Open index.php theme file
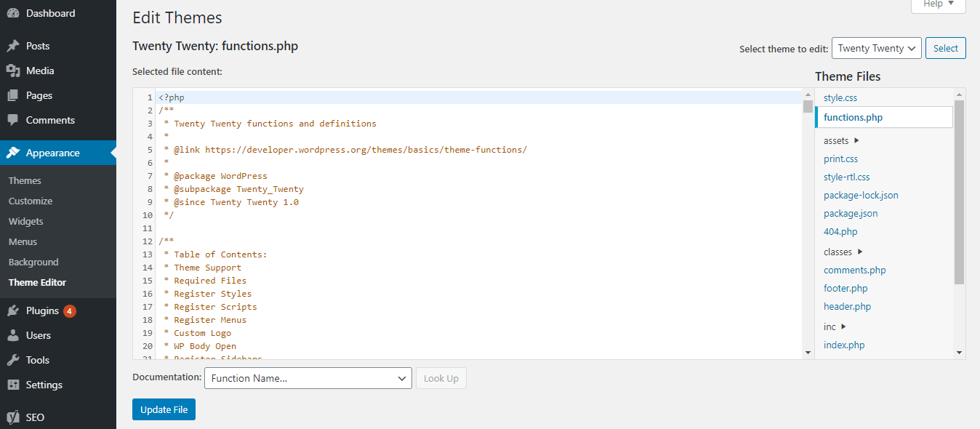Viewport: 980px width, 429px height. click(844, 345)
